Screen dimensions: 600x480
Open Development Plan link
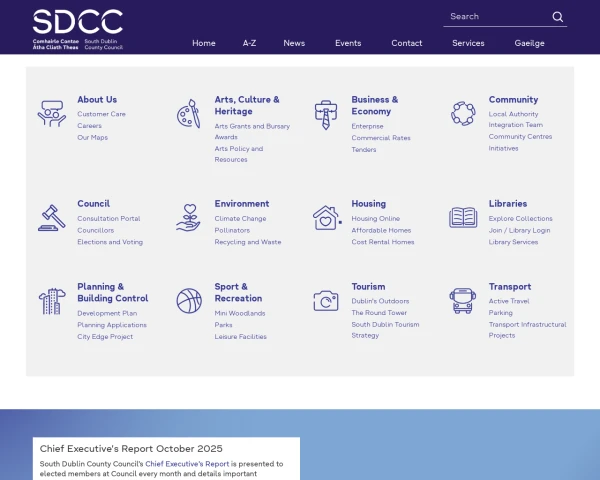click(107, 313)
